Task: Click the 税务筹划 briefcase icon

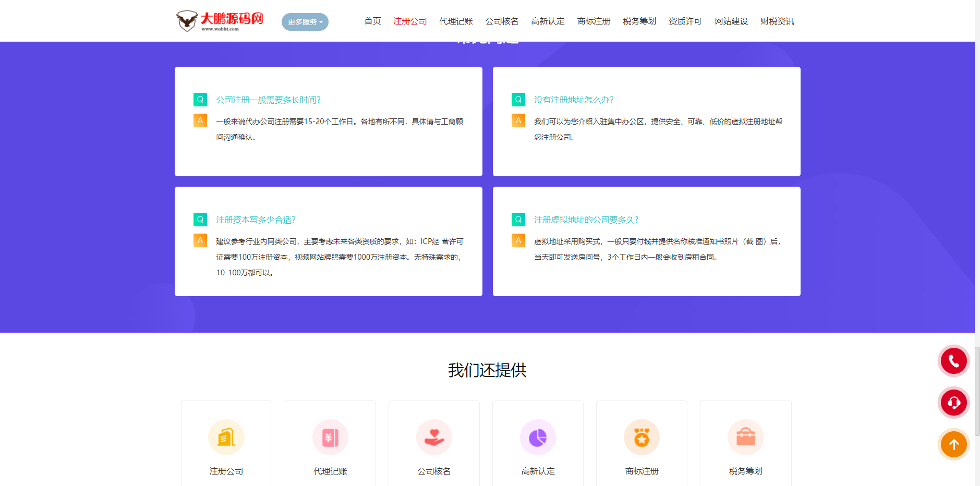Action: [x=745, y=437]
